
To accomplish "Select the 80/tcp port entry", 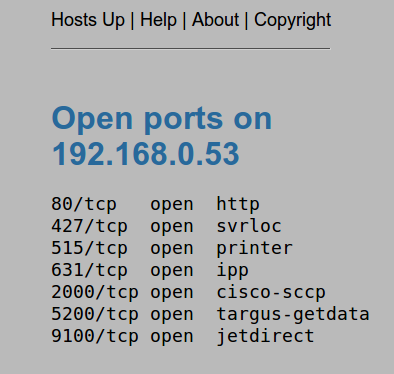I will pyautogui.click(x=84, y=204).
